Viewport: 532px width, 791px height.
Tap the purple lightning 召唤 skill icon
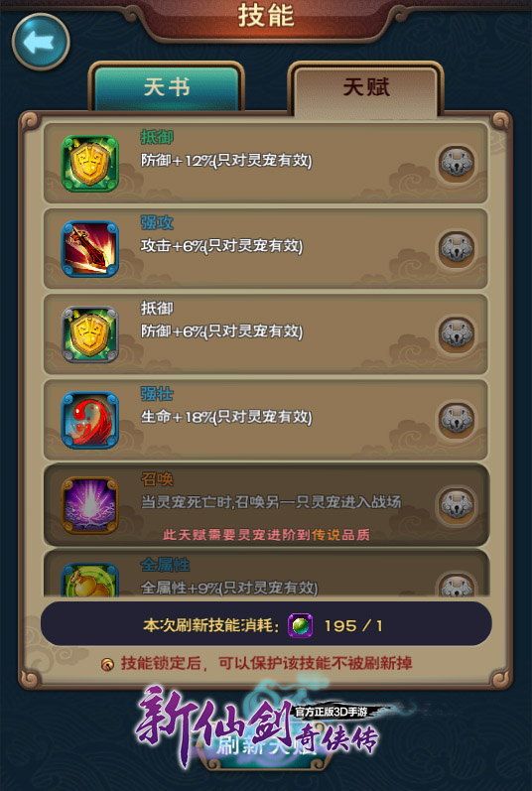coord(89,505)
